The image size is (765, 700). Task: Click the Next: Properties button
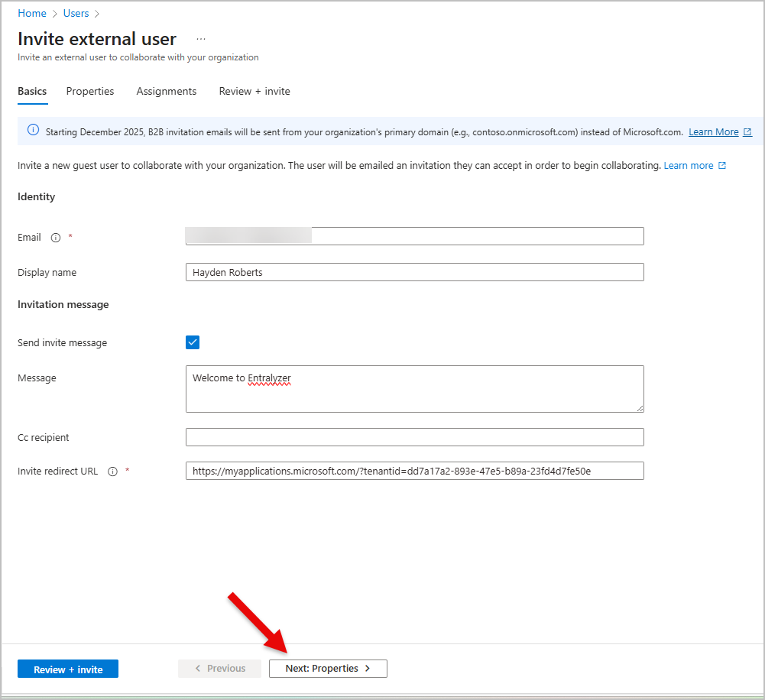(327, 668)
